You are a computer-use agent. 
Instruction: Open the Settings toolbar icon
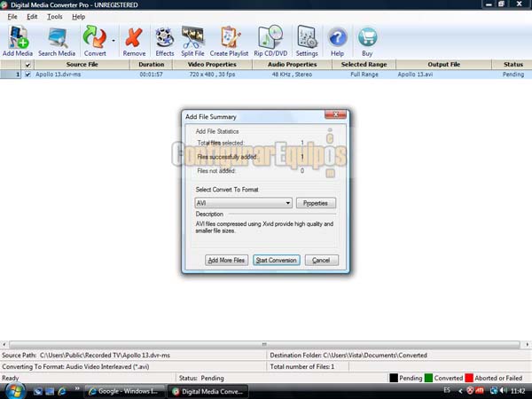coord(307,42)
